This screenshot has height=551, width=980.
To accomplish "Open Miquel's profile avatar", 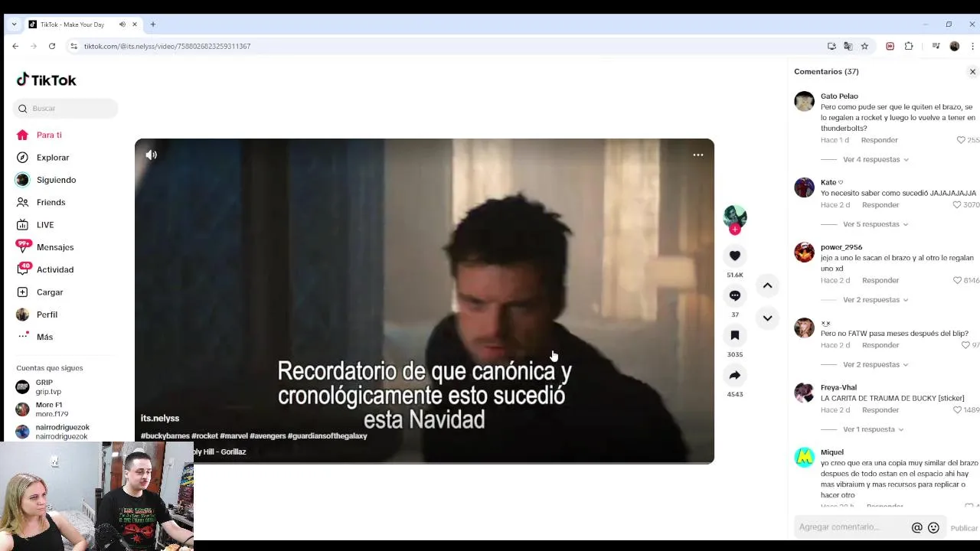I will tap(804, 457).
